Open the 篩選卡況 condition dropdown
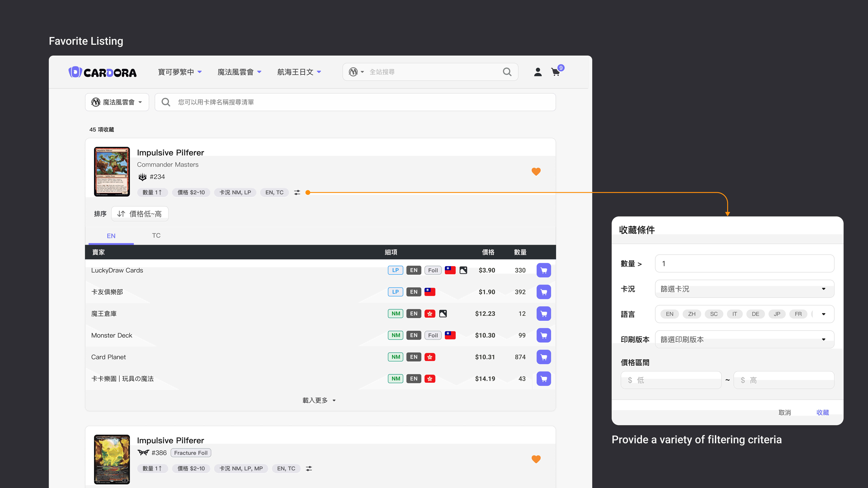868x488 pixels. (745, 289)
